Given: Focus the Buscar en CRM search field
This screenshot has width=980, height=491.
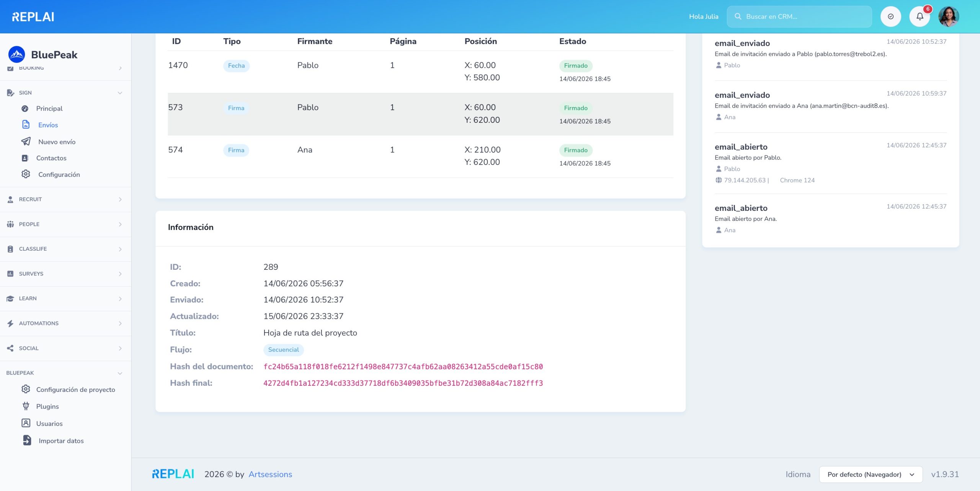Looking at the screenshot, I should point(799,16).
